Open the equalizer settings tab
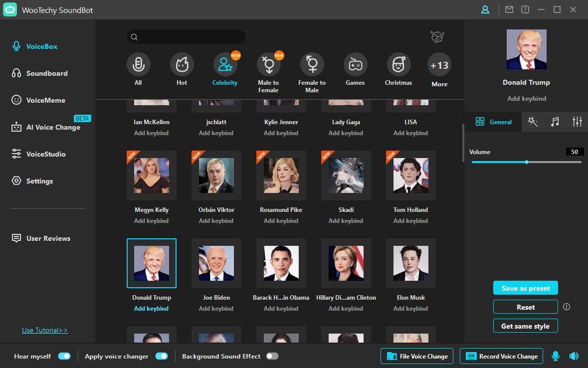Screen dimensions: 588x368 pyautogui.click(x=577, y=121)
